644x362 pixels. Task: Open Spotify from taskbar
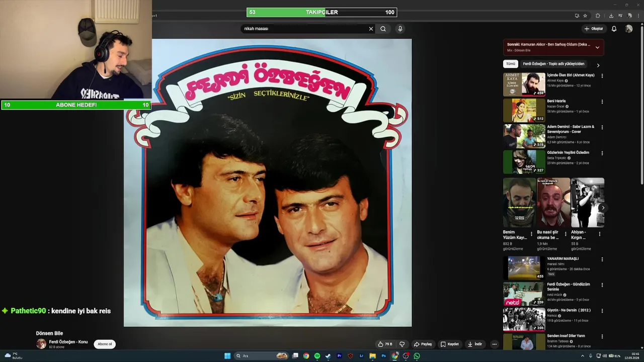(x=317, y=356)
